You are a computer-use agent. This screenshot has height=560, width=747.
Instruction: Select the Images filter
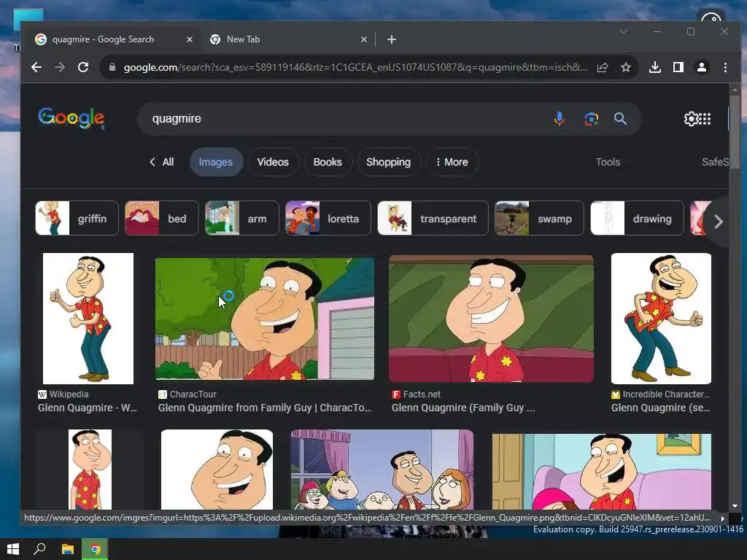pyautogui.click(x=216, y=162)
